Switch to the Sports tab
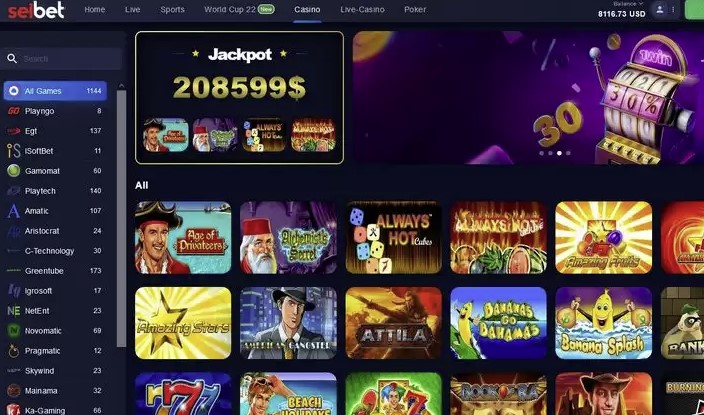Image resolution: width=704 pixels, height=415 pixels. coord(172,9)
